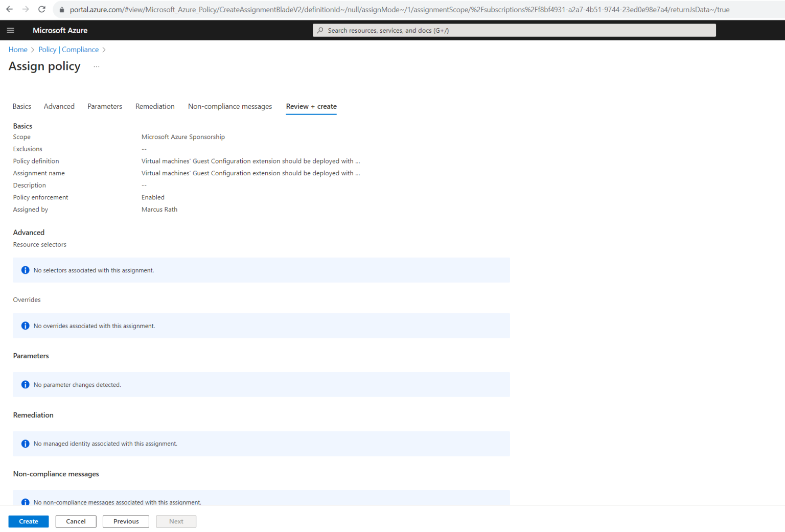Screen dimensions: 785x532
Task: Navigate back via the Home breadcrumb
Action: click(18, 49)
